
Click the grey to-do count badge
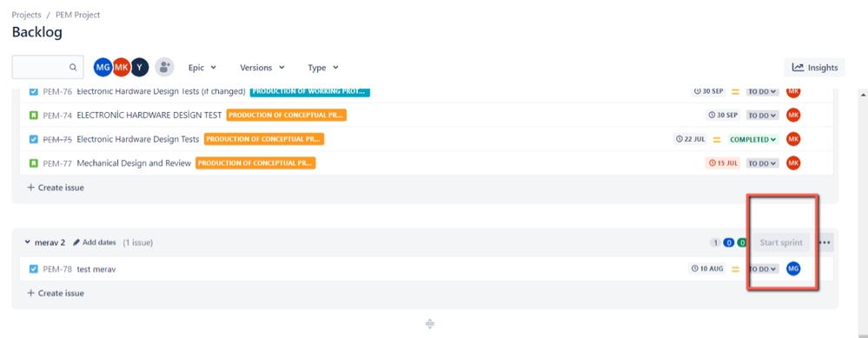(x=715, y=242)
